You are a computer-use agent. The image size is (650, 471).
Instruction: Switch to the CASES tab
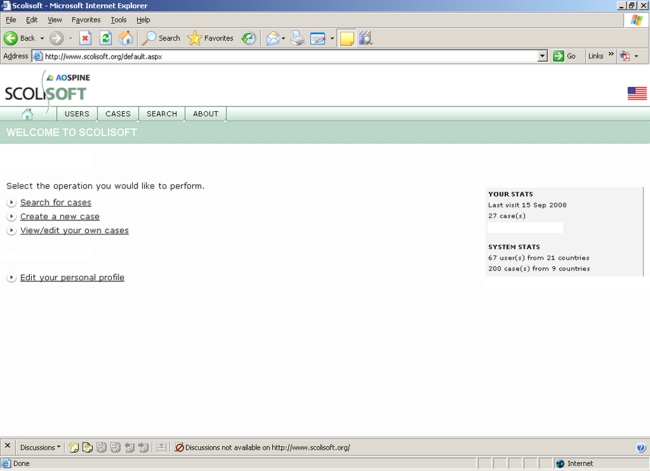[118, 114]
